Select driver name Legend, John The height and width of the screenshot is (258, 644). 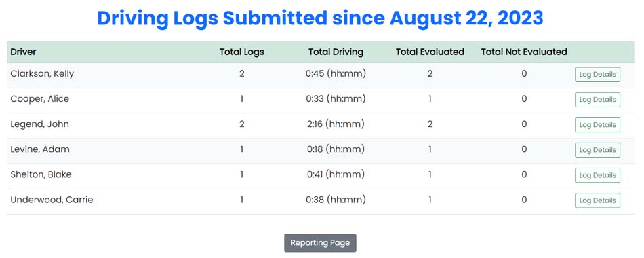(39, 124)
